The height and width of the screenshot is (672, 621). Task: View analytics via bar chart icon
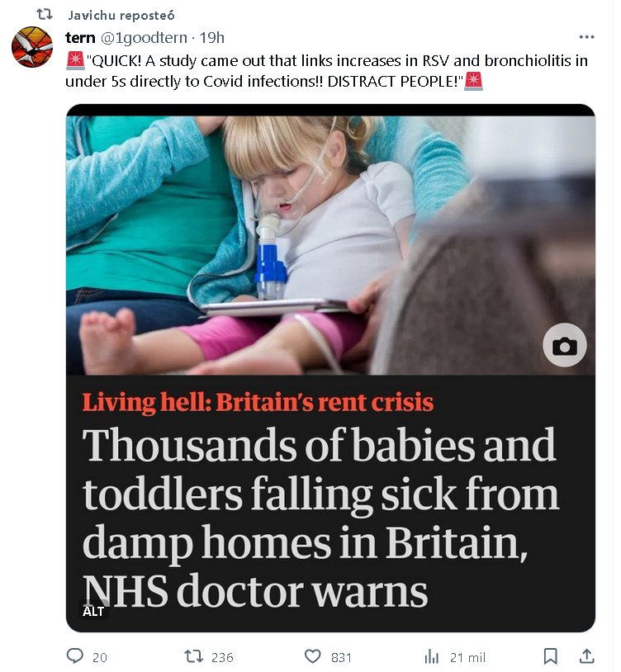pos(432,656)
